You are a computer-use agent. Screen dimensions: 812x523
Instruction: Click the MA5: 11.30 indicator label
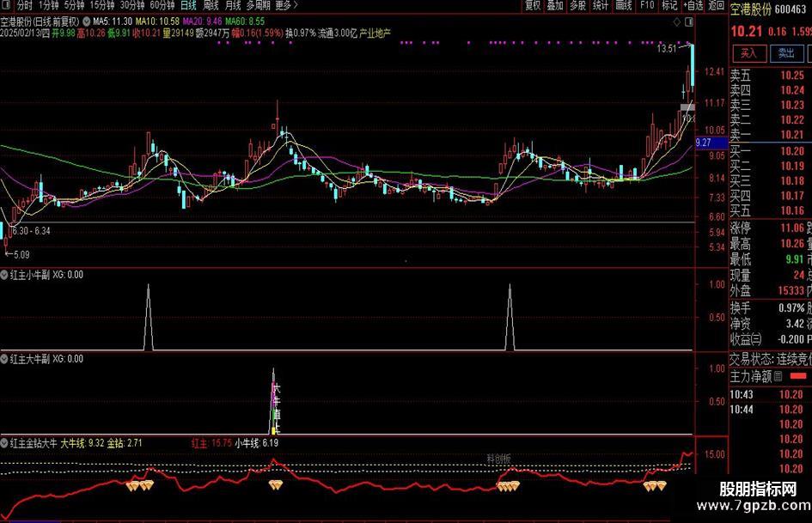113,21
